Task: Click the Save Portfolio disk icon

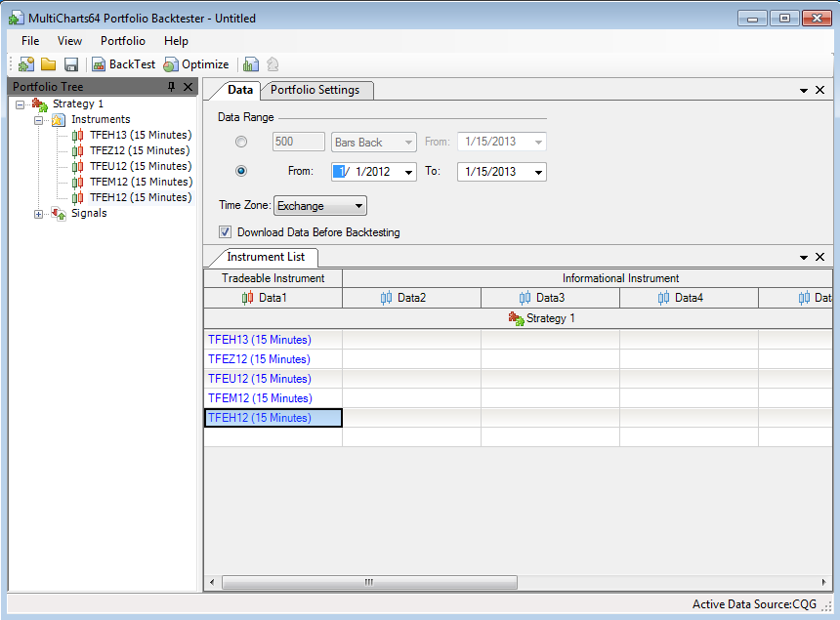Action: tap(71, 64)
